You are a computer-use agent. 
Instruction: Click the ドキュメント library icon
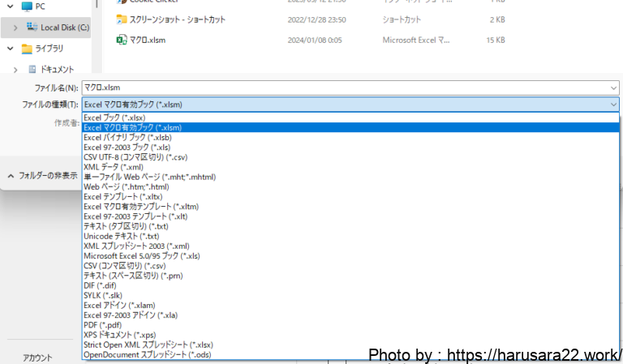[32, 70]
